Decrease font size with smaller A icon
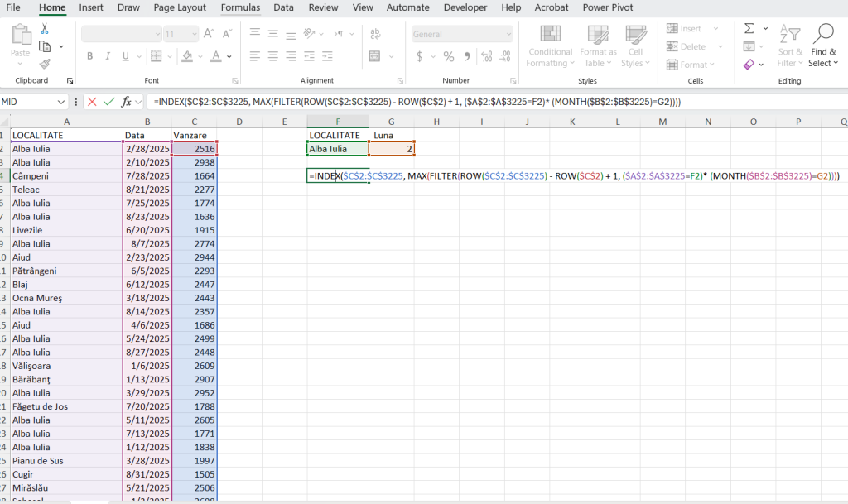The height and width of the screenshot is (504, 848). (227, 34)
